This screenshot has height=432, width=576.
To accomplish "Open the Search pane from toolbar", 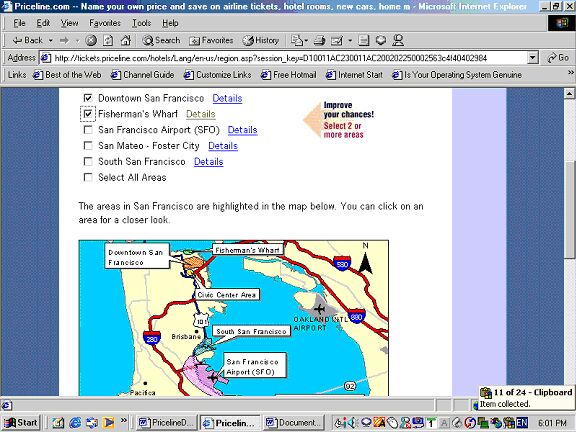I will (x=161, y=40).
